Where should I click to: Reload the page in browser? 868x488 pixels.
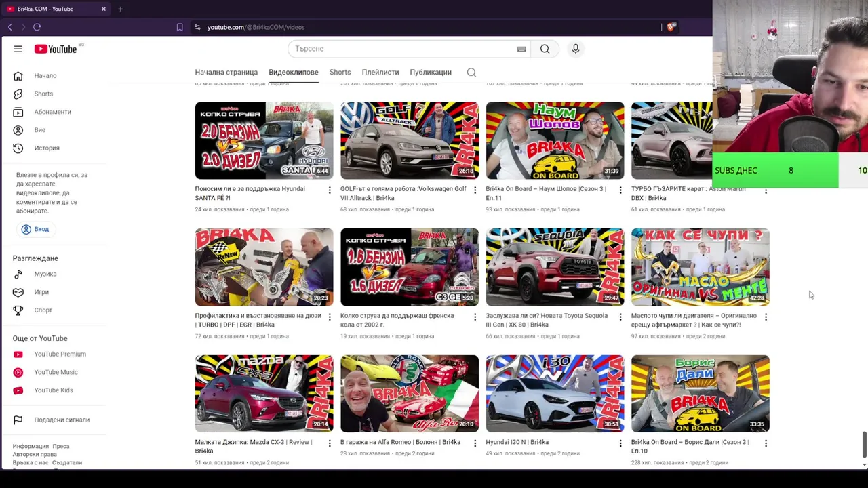click(37, 27)
